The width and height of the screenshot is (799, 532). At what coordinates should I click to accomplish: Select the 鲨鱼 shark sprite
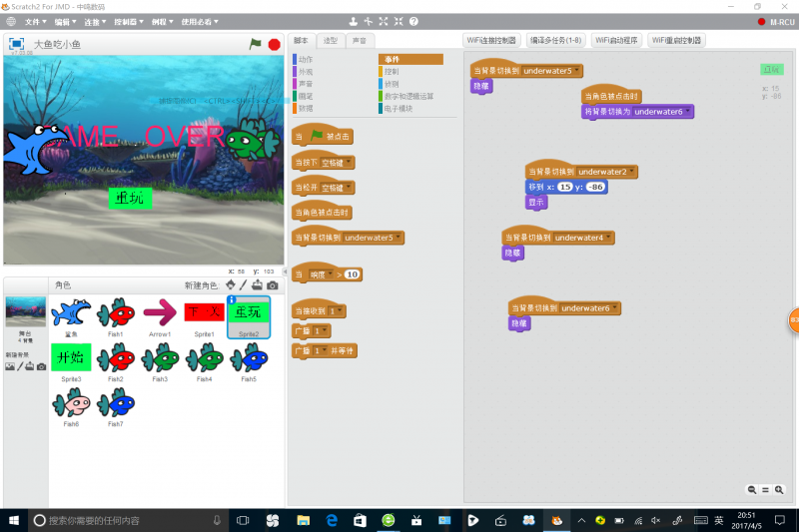click(x=71, y=316)
